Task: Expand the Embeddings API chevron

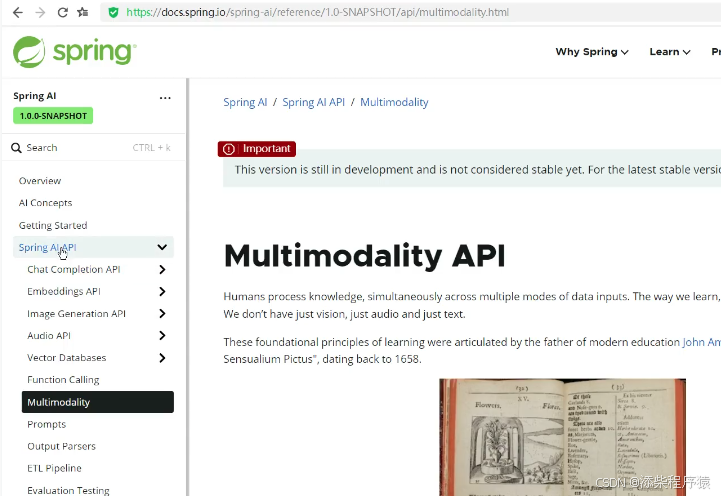Action: click(x=162, y=291)
